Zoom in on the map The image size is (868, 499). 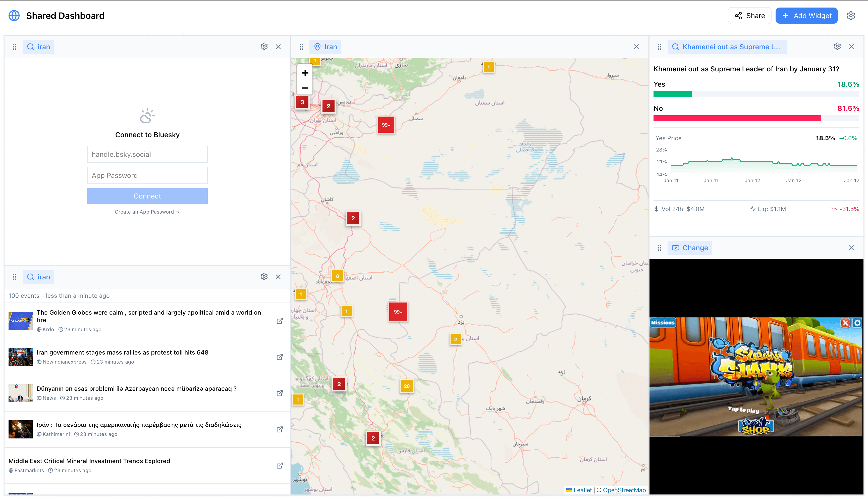(304, 73)
